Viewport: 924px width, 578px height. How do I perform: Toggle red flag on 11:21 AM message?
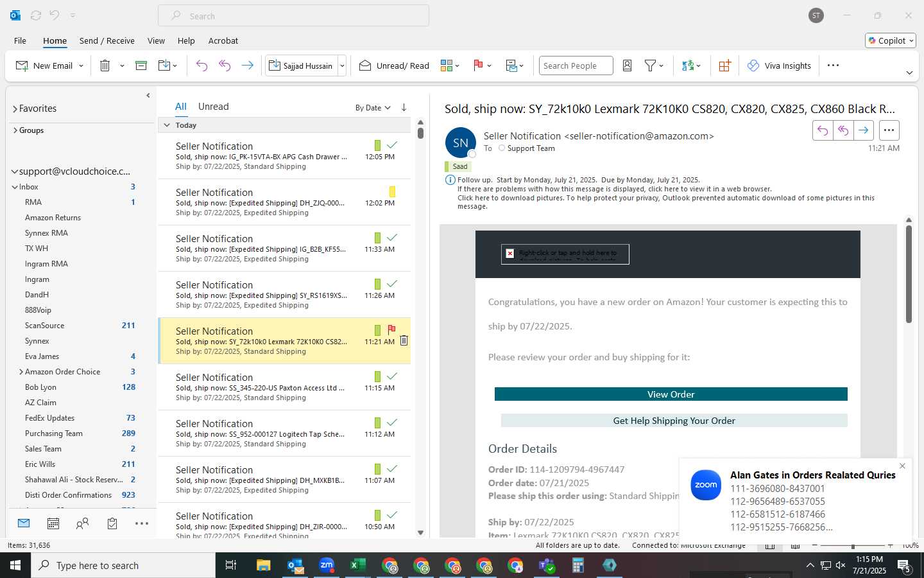pyautogui.click(x=392, y=330)
